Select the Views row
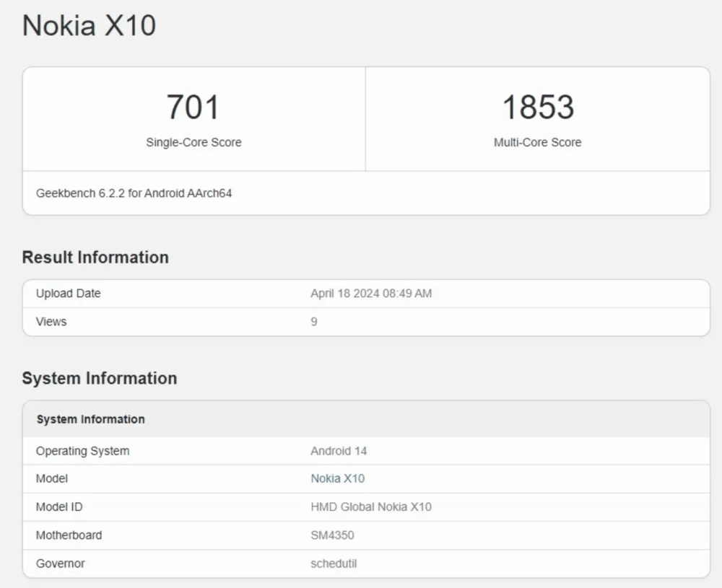This screenshot has height=588, width=722. (x=50, y=321)
